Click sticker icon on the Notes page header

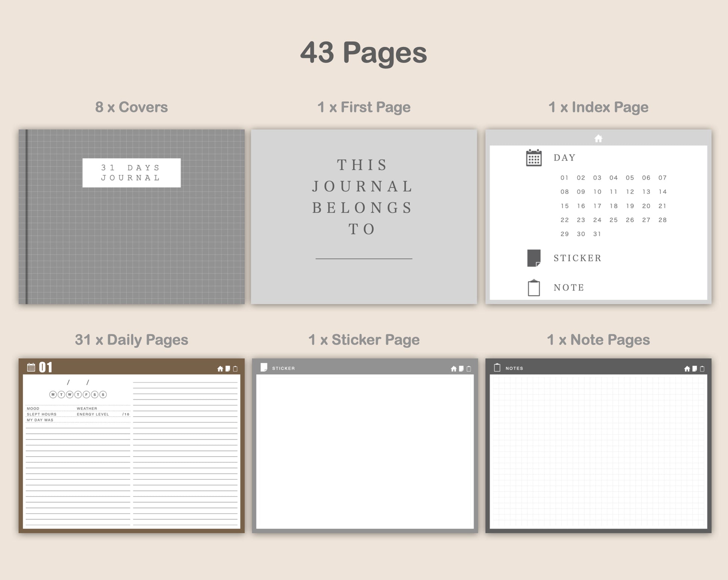click(x=694, y=369)
